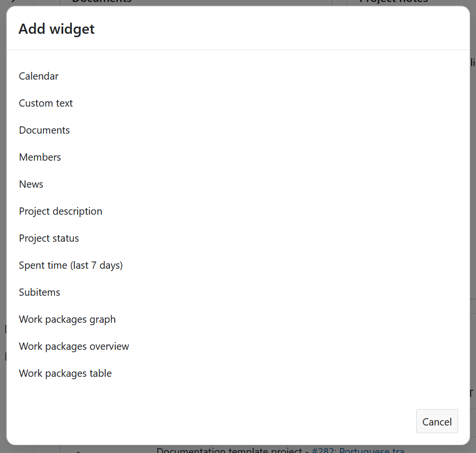Select the Subitems widget
The height and width of the screenshot is (453, 476).
39,292
